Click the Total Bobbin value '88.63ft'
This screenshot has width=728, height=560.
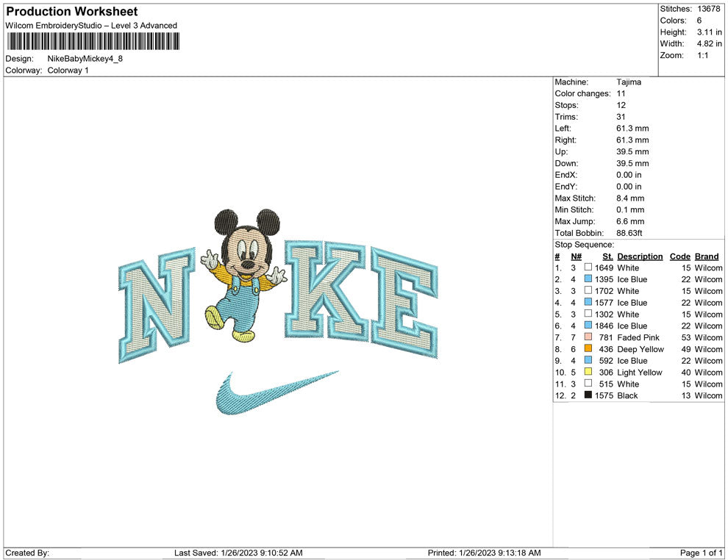click(x=629, y=232)
